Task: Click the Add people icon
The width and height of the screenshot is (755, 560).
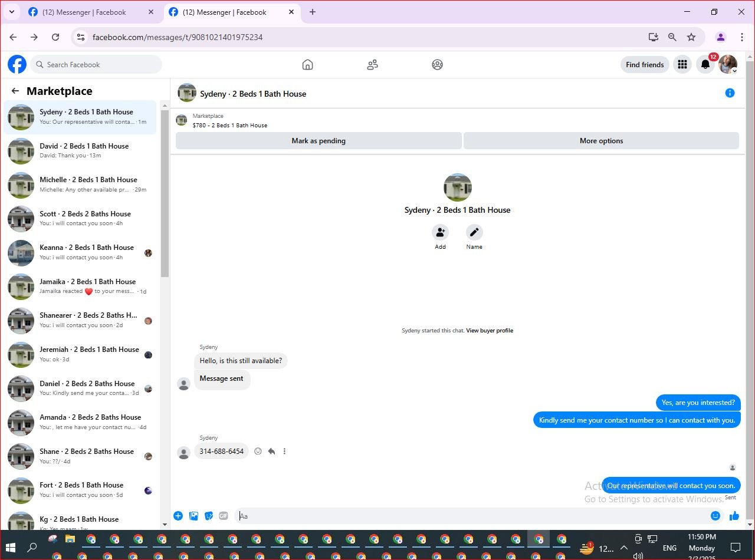Action: [440, 232]
